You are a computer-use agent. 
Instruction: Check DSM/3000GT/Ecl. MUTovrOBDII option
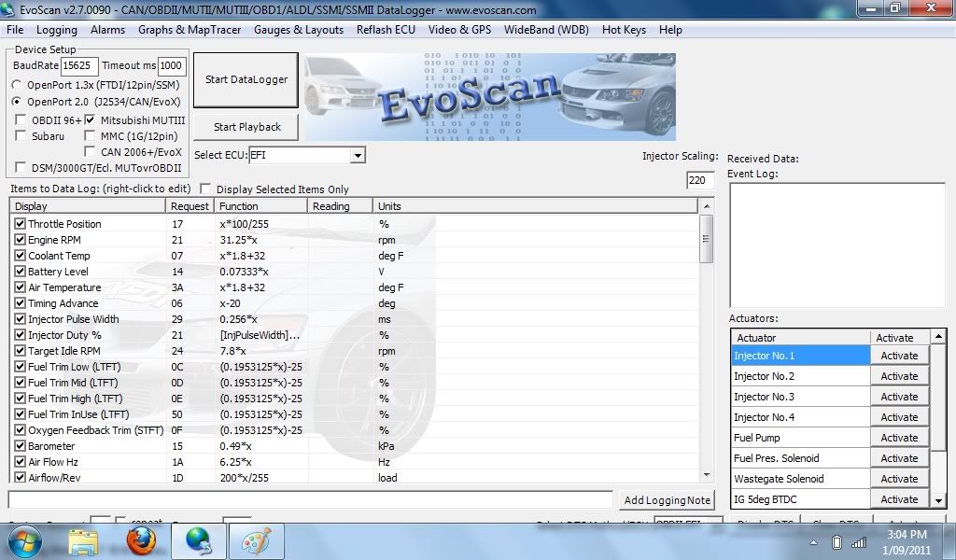(x=21, y=167)
